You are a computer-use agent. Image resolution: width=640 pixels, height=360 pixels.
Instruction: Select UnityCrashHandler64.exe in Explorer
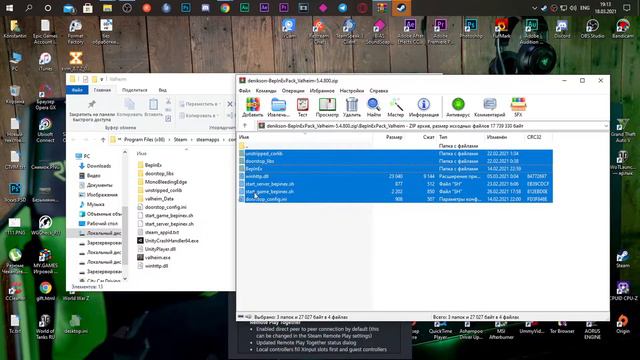point(168,241)
